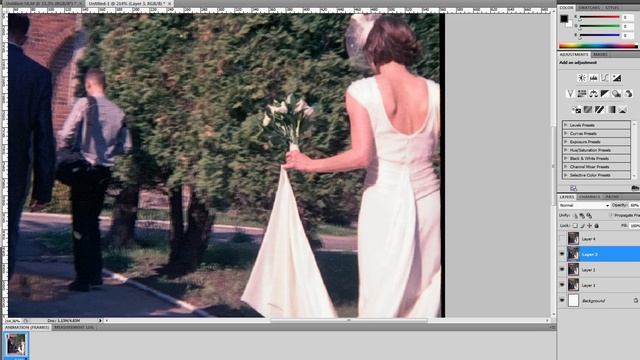The width and height of the screenshot is (640, 360).
Task: Expand Levels Presets list
Action: click(x=566, y=125)
